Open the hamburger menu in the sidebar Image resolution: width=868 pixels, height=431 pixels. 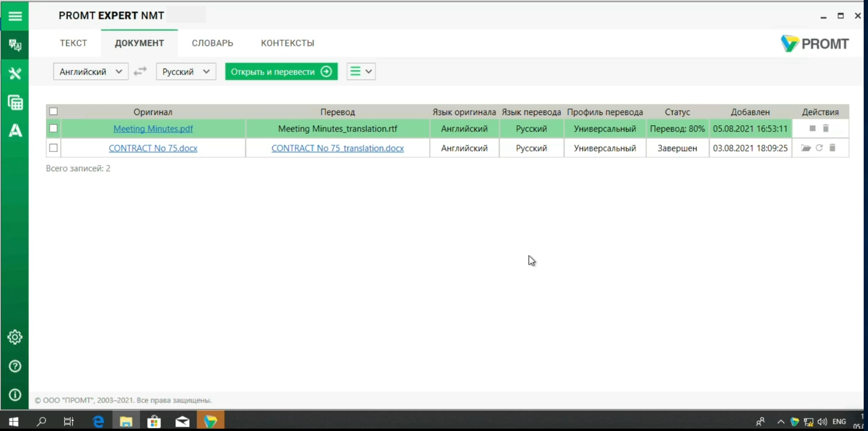(x=15, y=16)
